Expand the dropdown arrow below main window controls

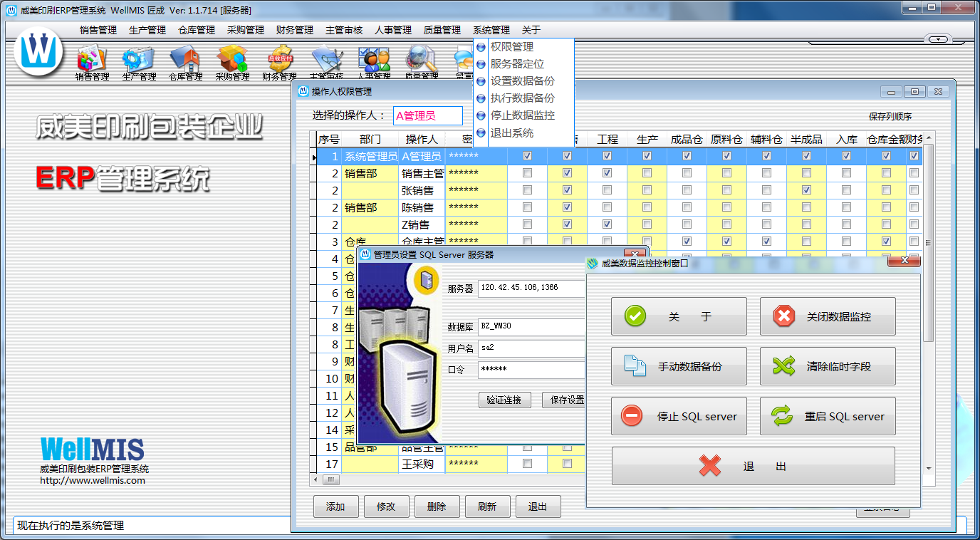[x=939, y=39]
